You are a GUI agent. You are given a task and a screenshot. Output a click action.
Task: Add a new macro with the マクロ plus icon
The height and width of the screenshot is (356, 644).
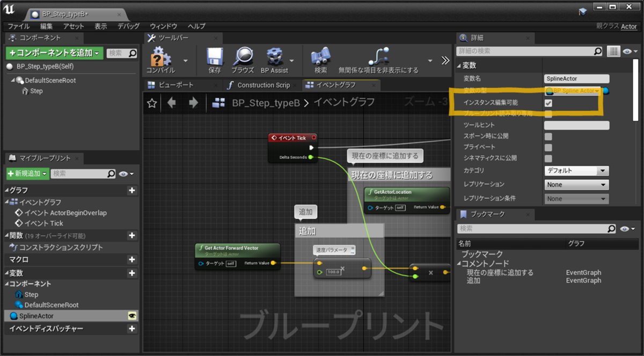[x=132, y=259]
